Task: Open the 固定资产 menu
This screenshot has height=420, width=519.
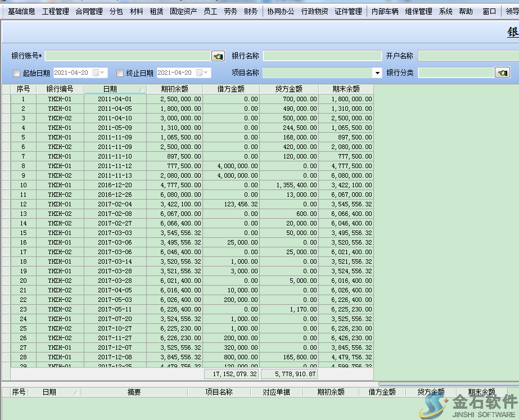Action: 183,11
